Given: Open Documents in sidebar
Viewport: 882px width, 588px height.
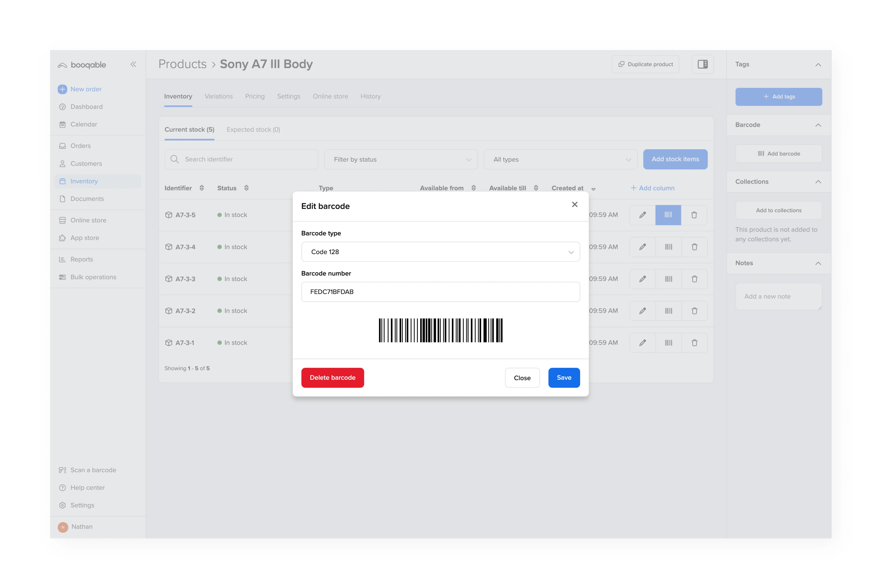Looking at the screenshot, I should pyautogui.click(x=87, y=199).
